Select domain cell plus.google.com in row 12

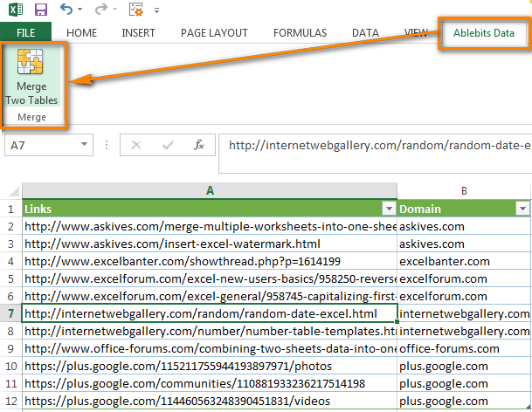coord(464,401)
